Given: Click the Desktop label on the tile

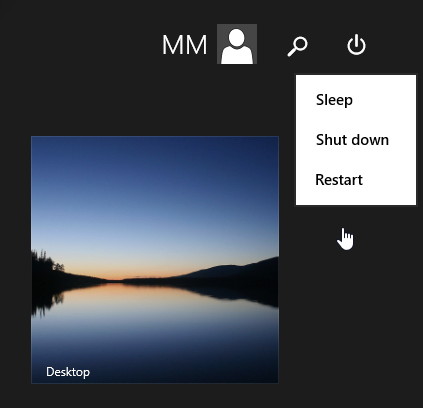Looking at the screenshot, I should tap(68, 372).
